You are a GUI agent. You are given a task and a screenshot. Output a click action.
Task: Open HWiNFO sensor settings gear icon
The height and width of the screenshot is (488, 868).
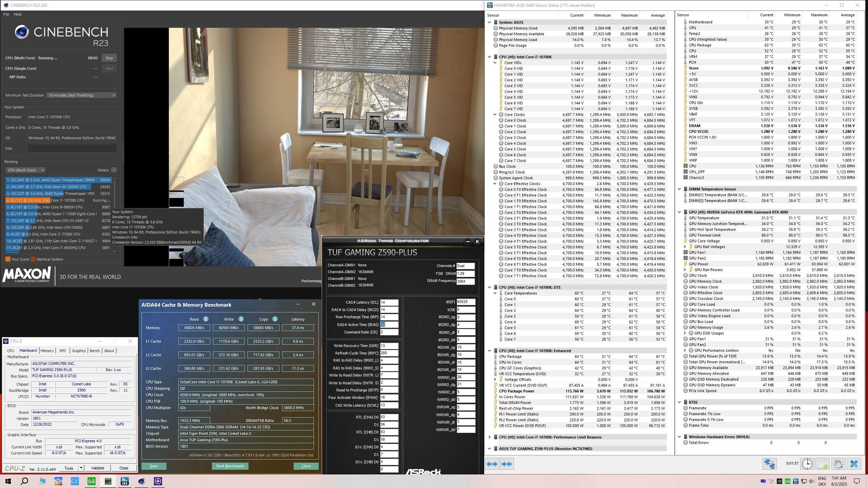(x=838, y=464)
